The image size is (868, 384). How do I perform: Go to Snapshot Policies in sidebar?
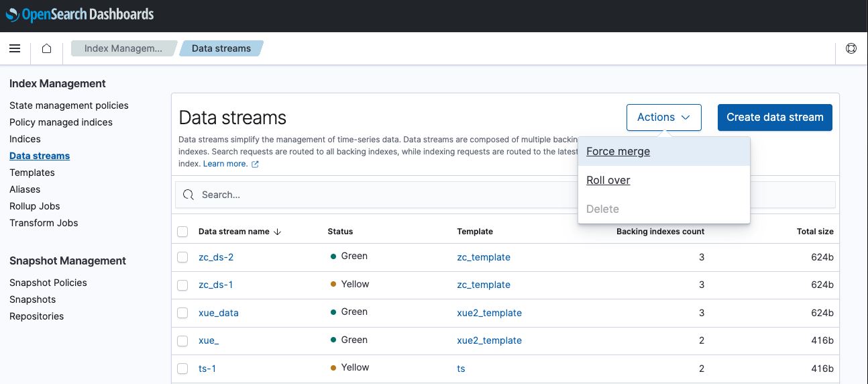pyautogui.click(x=48, y=283)
